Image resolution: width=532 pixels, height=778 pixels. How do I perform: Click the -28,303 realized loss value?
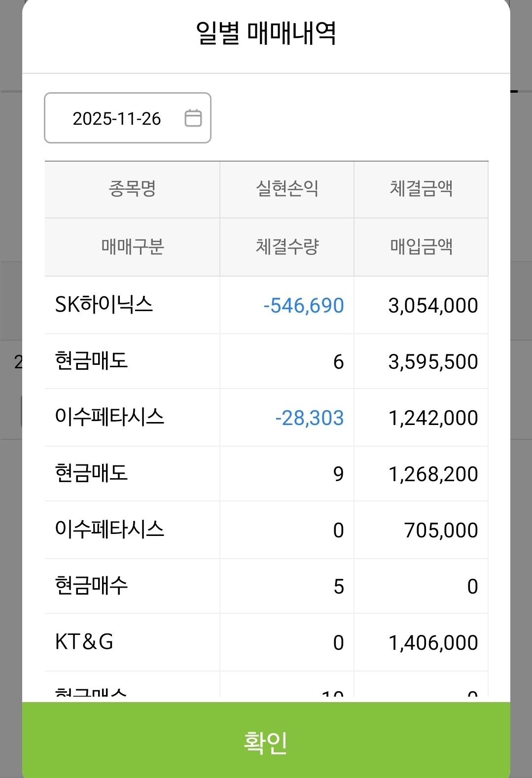pyautogui.click(x=309, y=418)
